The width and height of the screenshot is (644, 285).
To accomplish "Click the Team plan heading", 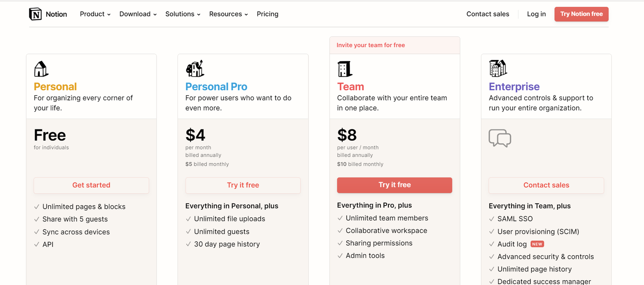I will 351,87.
